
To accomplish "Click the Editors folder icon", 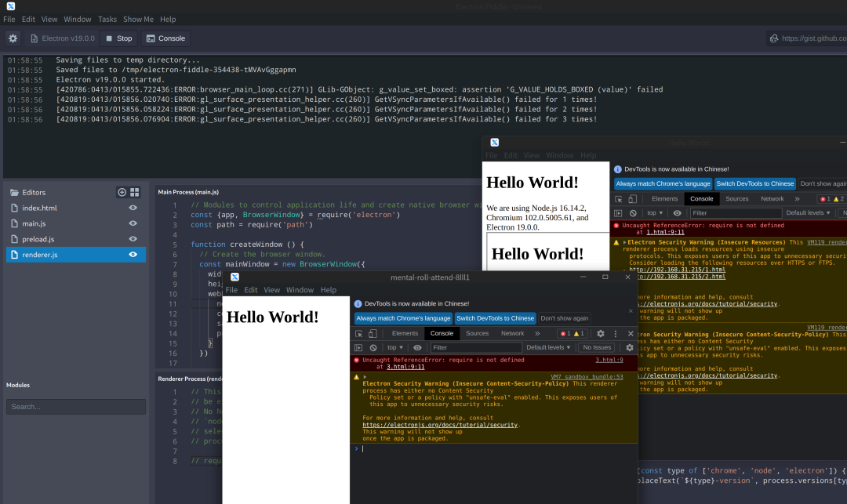I will click(15, 192).
